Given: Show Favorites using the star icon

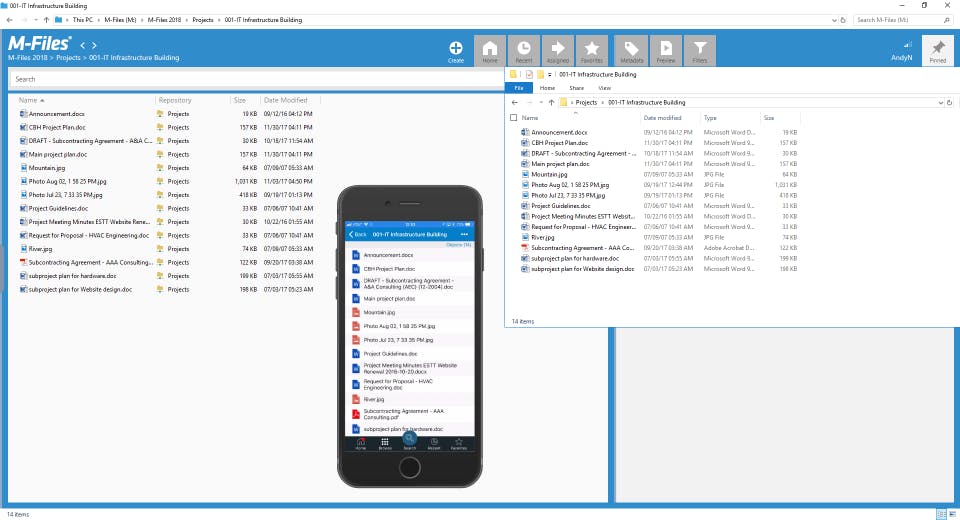Looking at the screenshot, I should (591, 50).
